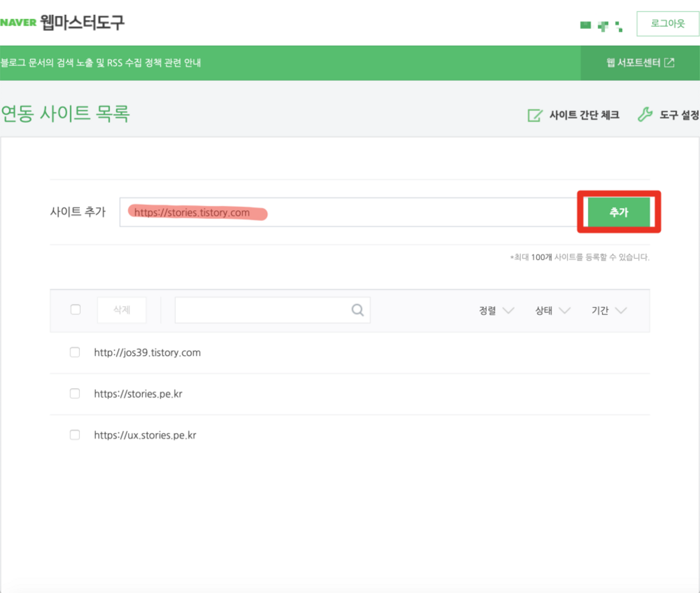This screenshot has height=593, width=700.
Task: Click the 로그아웃 button
Action: pos(667,24)
